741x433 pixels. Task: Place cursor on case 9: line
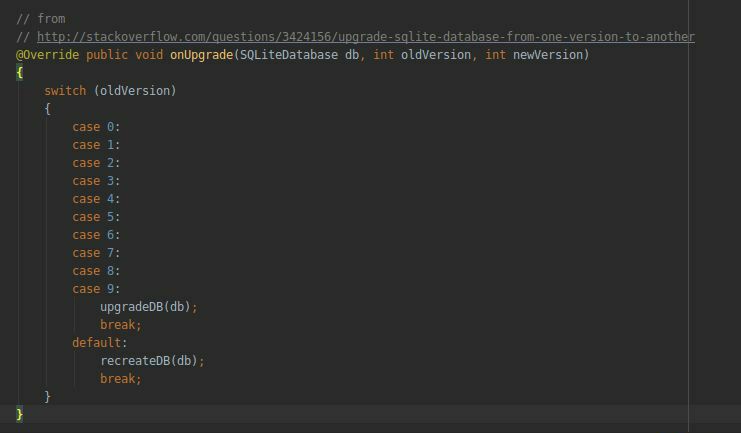pos(96,288)
